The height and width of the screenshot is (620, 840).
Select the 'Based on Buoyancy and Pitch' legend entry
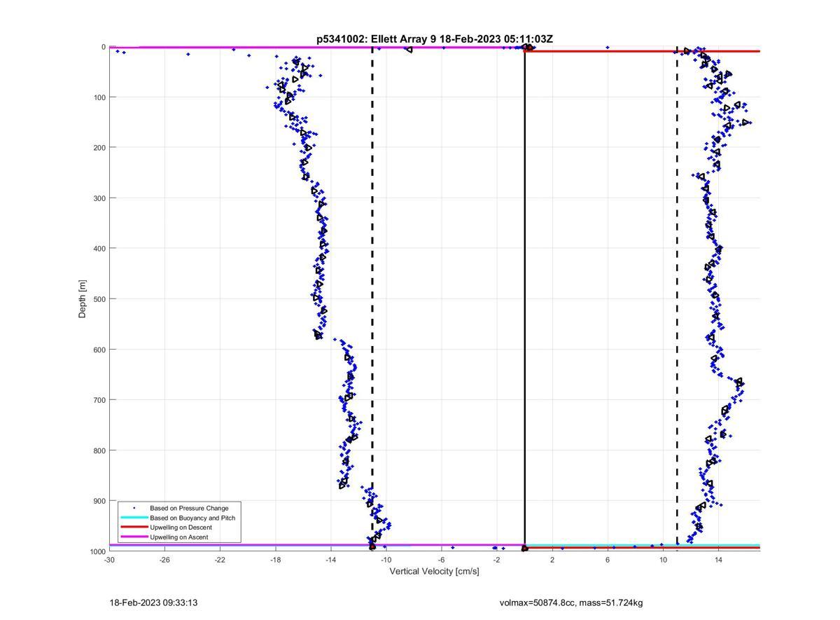click(192, 518)
